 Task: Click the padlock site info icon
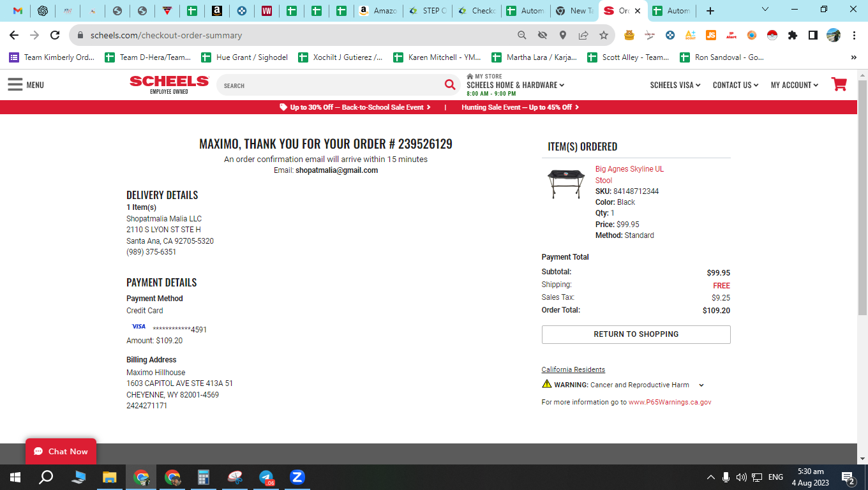[x=80, y=35]
